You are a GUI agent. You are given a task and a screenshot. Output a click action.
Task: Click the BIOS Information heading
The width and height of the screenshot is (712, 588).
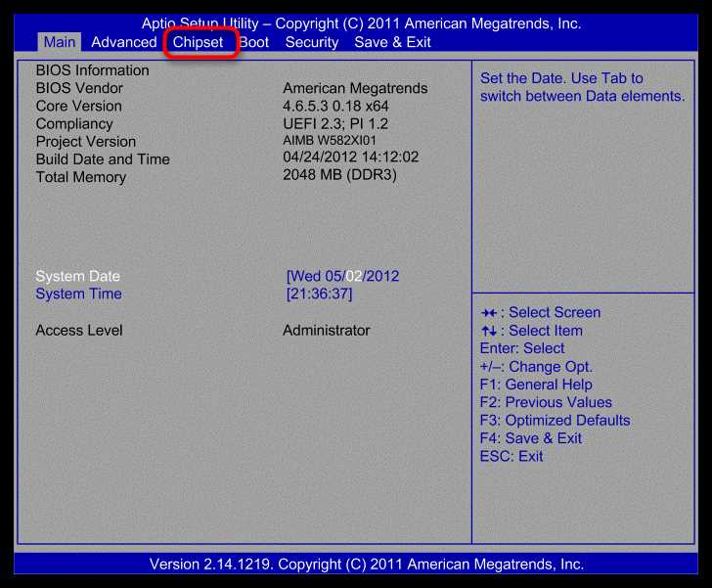pyautogui.click(x=92, y=70)
